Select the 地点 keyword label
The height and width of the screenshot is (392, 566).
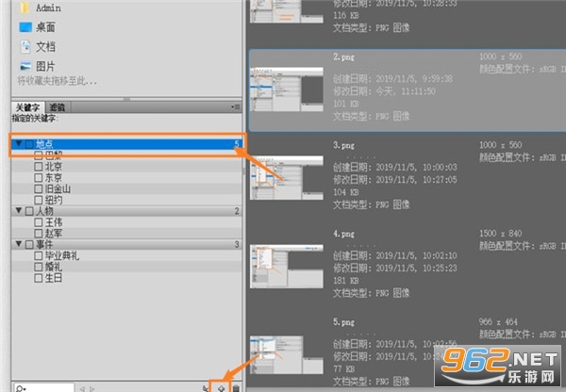(x=44, y=144)
